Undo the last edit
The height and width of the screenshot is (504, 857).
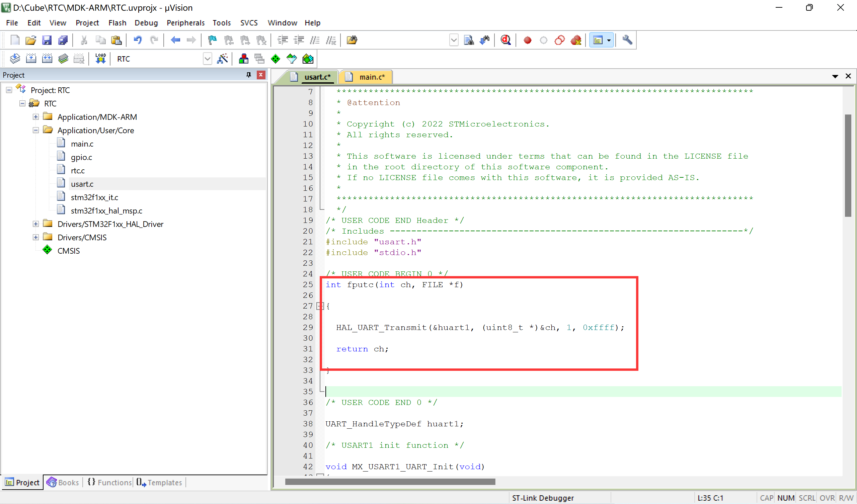[137, 40]
